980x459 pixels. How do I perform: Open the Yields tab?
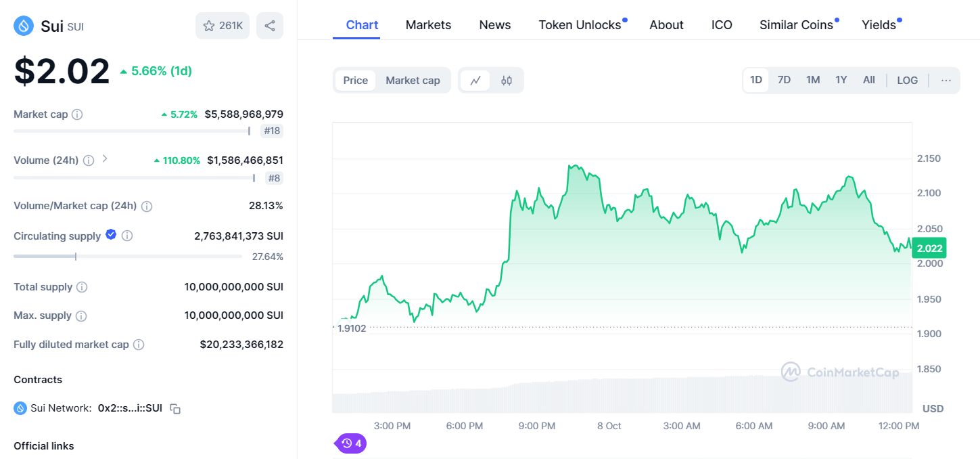click(879, 25)
